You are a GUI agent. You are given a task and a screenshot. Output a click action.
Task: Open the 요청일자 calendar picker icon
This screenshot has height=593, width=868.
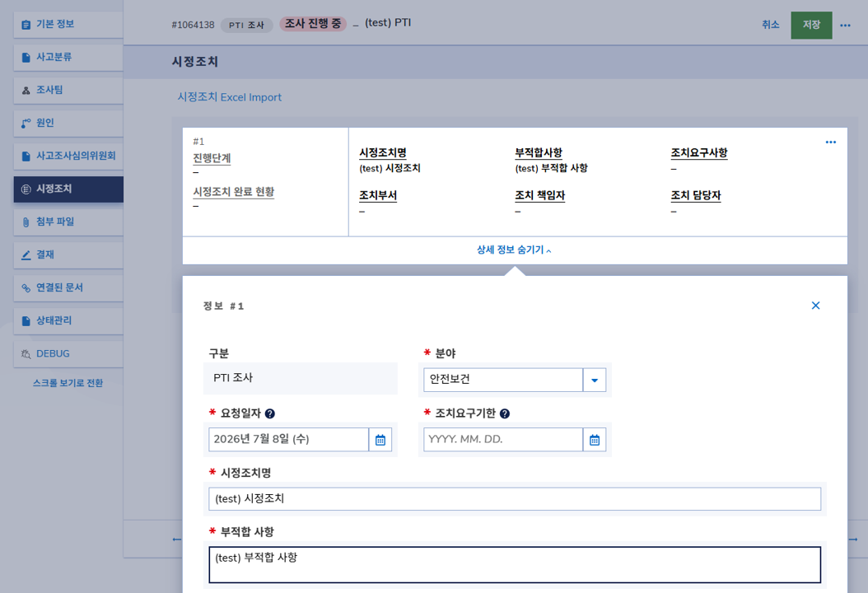pos(380,440)
